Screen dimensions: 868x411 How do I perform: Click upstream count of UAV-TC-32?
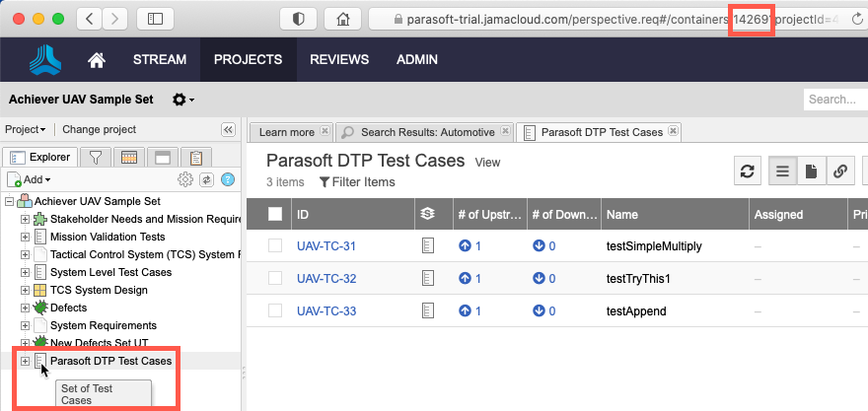470,278
